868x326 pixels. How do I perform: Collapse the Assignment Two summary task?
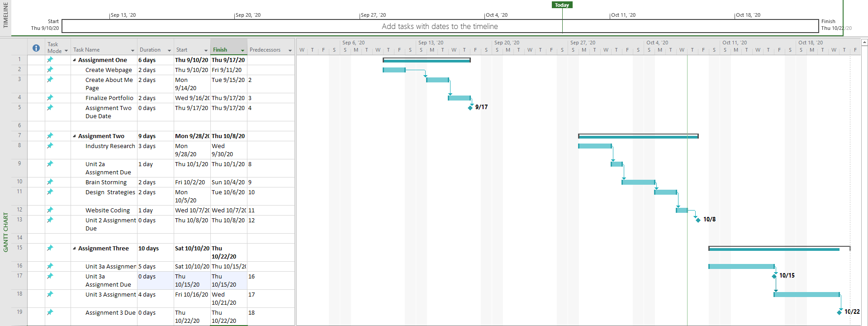click(x=74, y=136)
